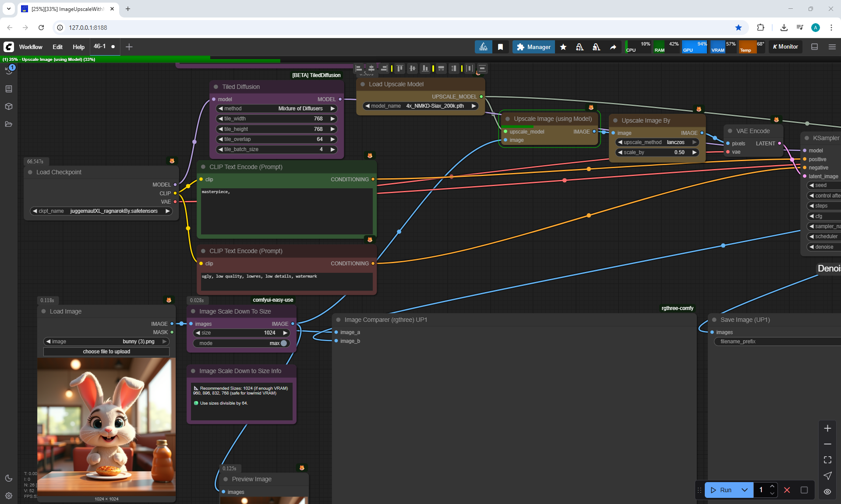Click the share arrow icon in toolbar
841x504 pixels.
tap(613, 47)
